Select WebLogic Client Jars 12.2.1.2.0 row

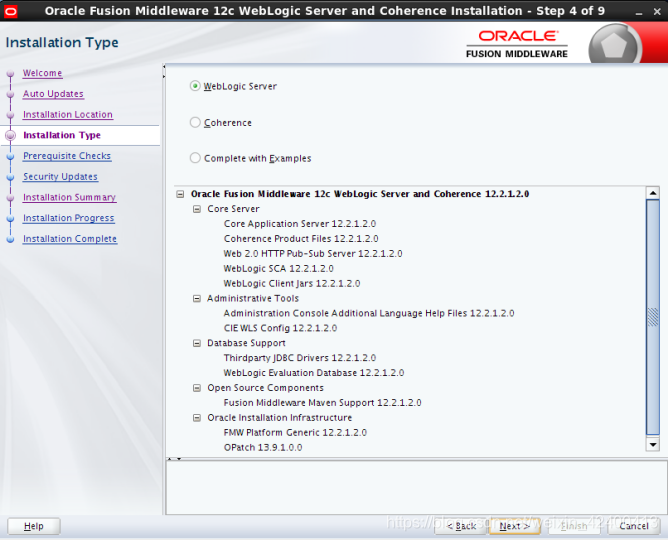click(292, 284)
